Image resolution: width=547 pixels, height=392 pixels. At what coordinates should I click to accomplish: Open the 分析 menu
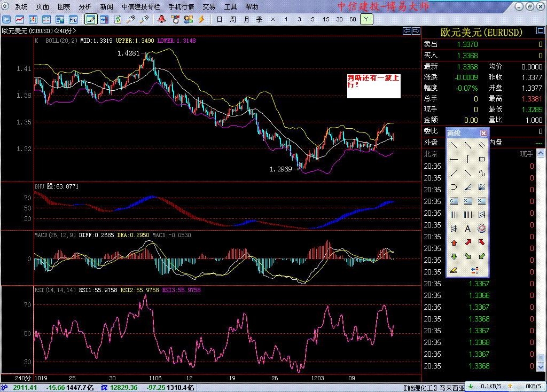click(85, 7)
